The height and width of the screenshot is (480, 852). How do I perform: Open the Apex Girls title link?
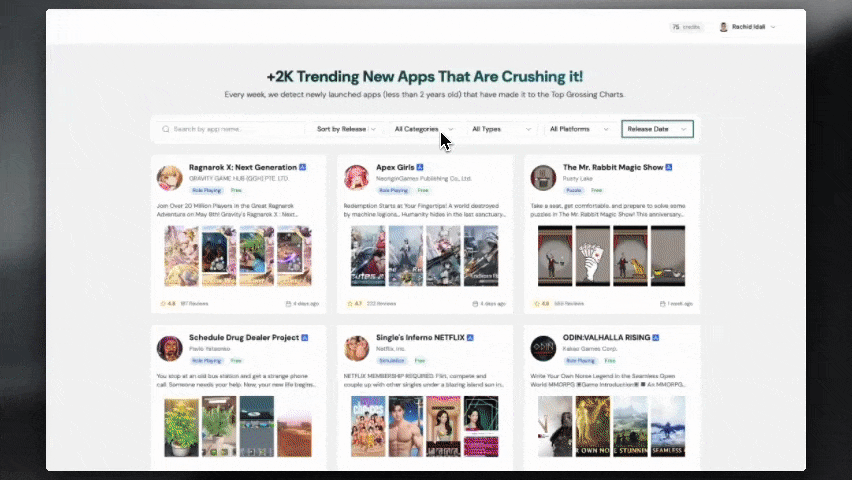[395, 167]
